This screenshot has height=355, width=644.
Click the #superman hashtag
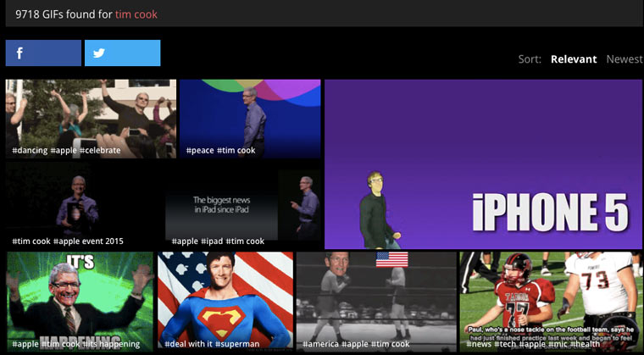237,344
